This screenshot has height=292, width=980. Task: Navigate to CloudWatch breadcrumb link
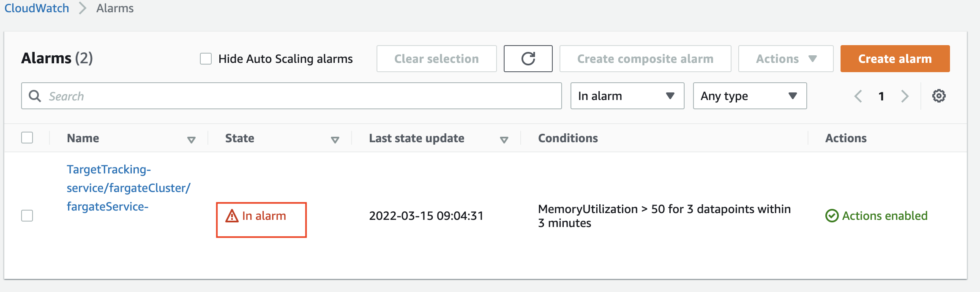37,8
